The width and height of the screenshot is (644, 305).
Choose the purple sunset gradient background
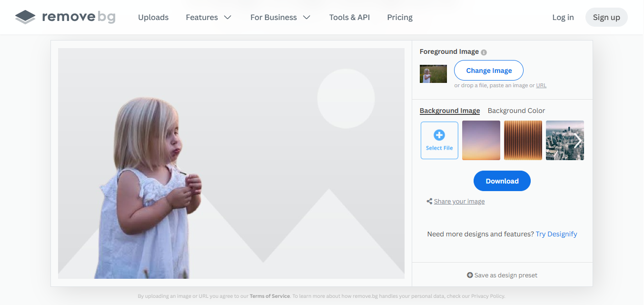point(481,140)
